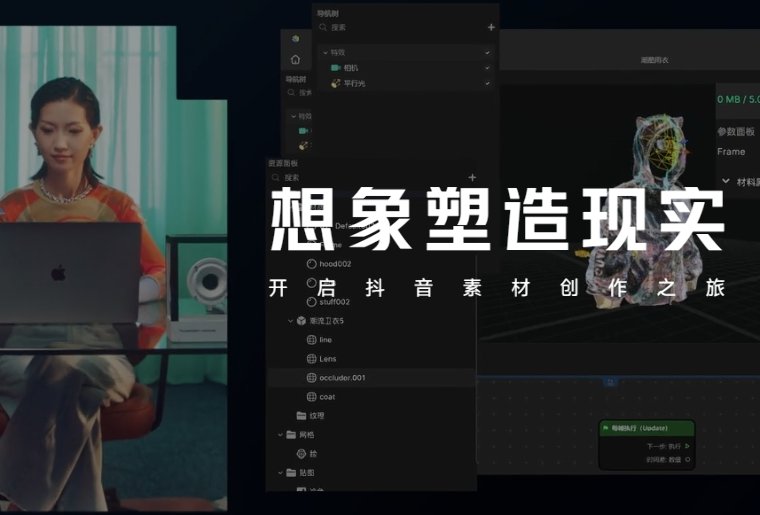
Task: Select the mesh icon beside Lens
Action: click(x=312, y=359)
